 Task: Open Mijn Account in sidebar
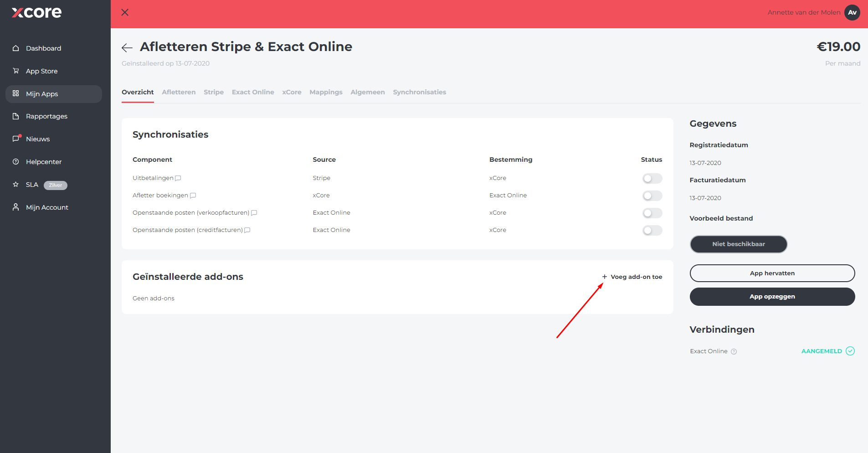(x=54, y=207)
